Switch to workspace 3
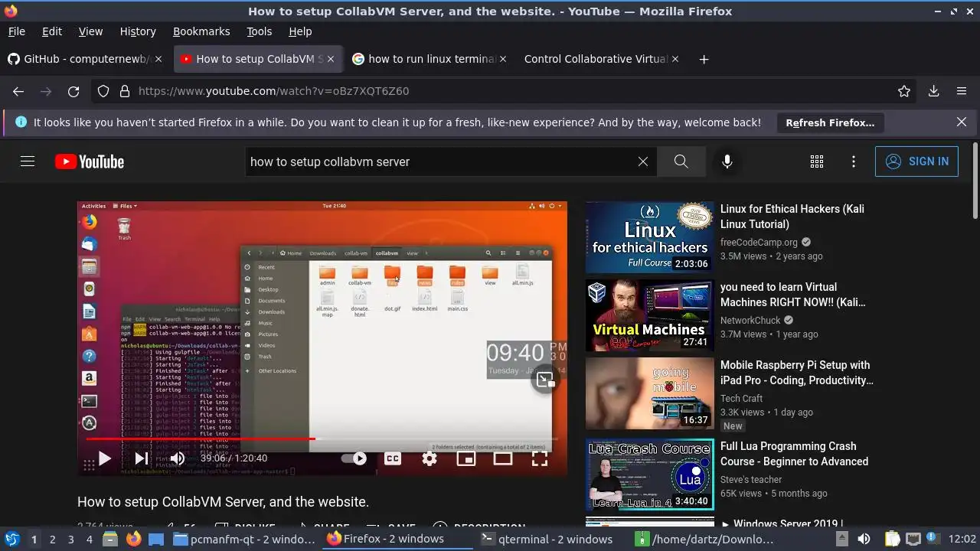 pyautogui.click(x=71, y=539)
